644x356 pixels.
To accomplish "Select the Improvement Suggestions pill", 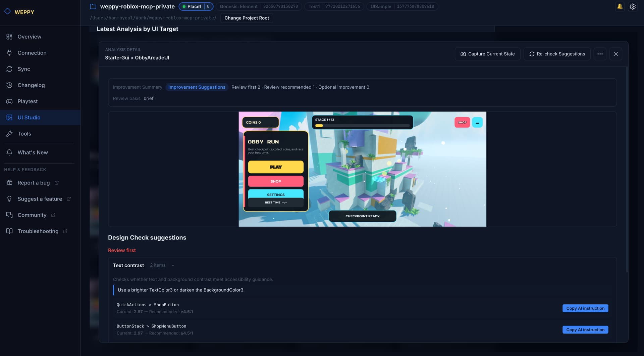I will coord(197,87).
